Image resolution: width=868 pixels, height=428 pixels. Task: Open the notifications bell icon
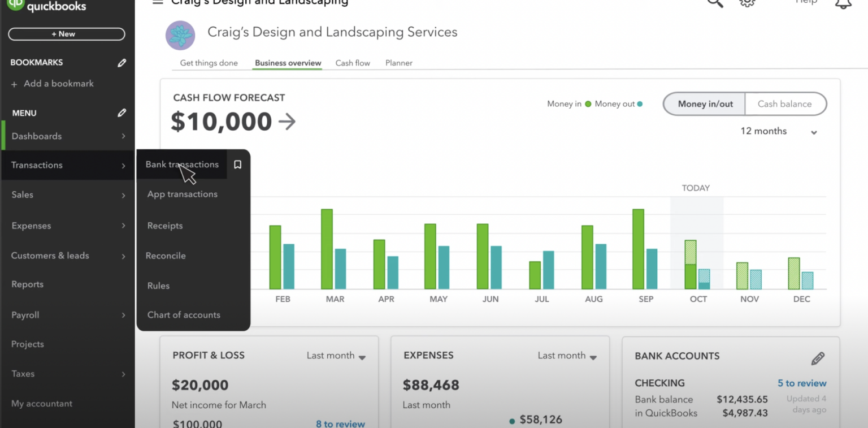tap(843, 3)
